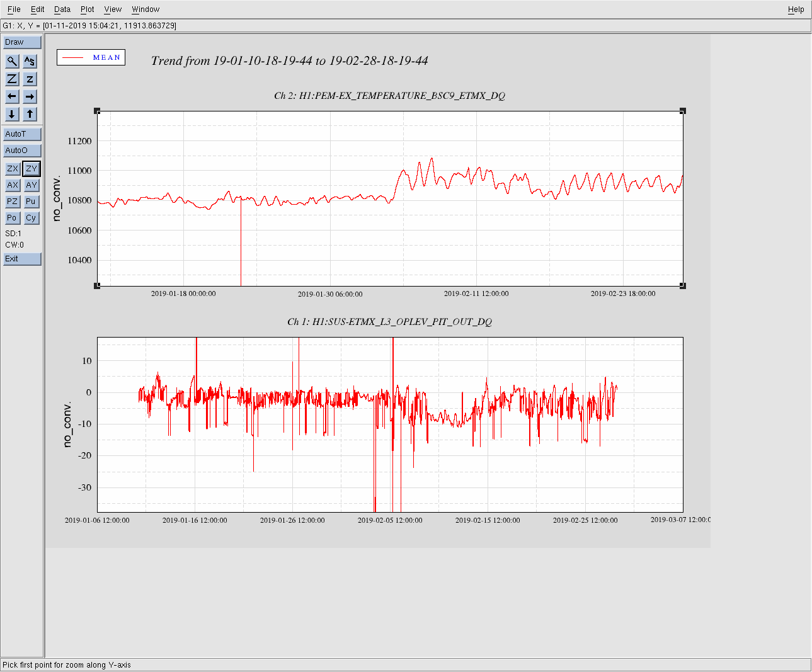Click the small z zoom-out icon
Screen dimensions: 812x672
30,79
